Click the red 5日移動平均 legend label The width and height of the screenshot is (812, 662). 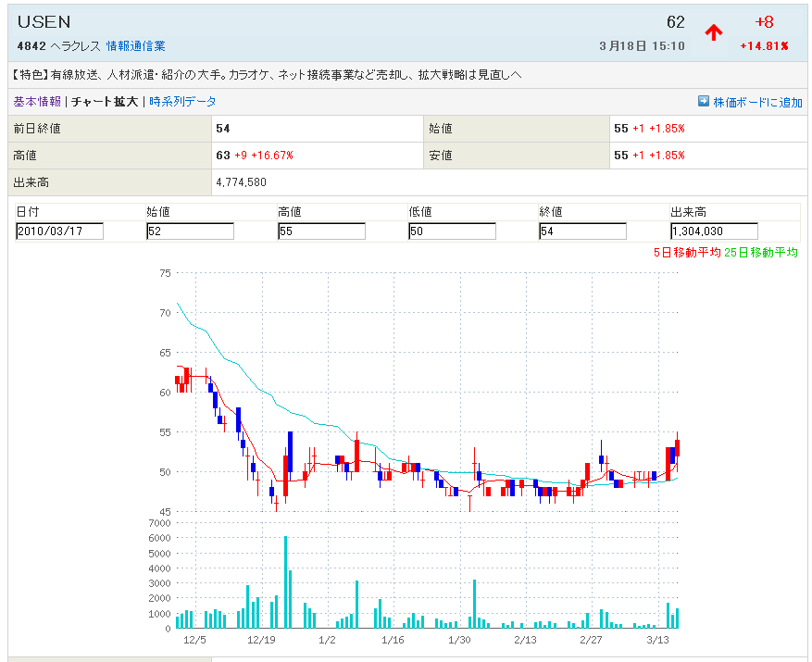point(686,252)
